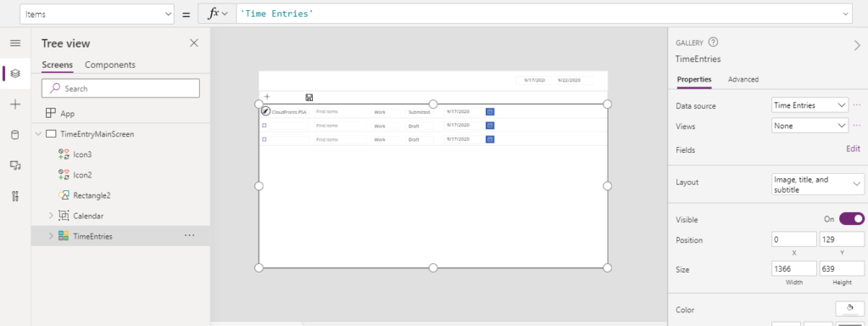The image size is (868, 326).
Task: Click the Position Y field showing 129
Action: pyautogui.click(x=842, y=239)
